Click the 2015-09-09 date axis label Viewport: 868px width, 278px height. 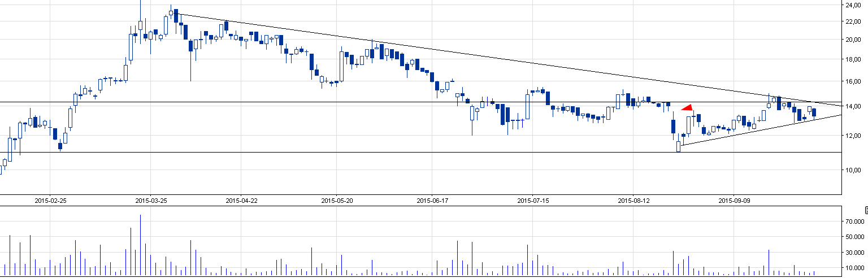pyautogui.click(x=734, y=201)
